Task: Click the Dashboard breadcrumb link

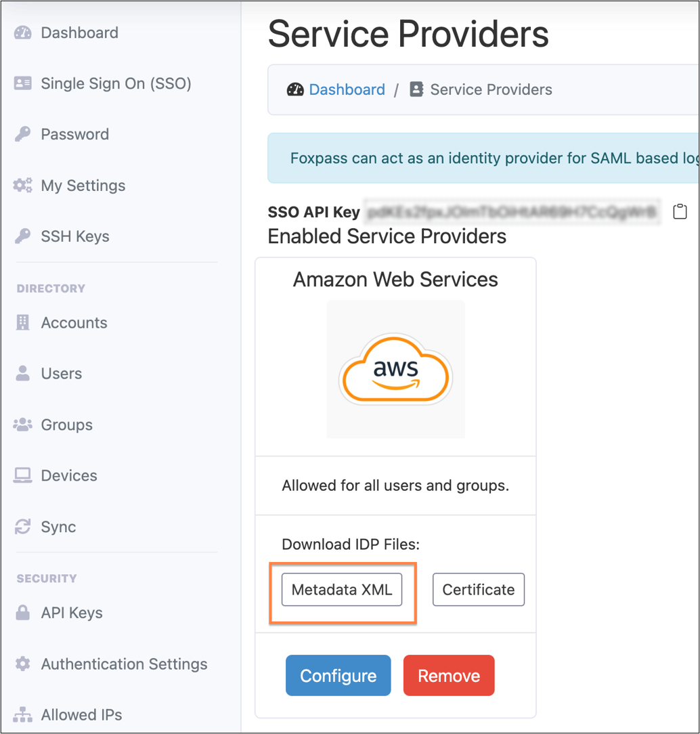Action: (x=347, y=89)
